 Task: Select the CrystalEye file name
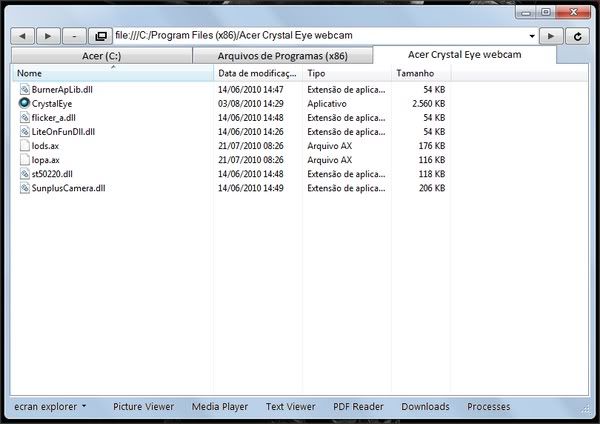[x=52, y=104]
